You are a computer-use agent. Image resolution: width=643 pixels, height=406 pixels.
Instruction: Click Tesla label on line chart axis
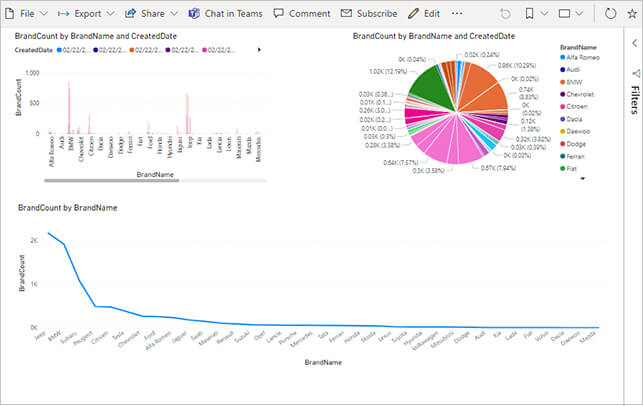(x=118, y=335)
